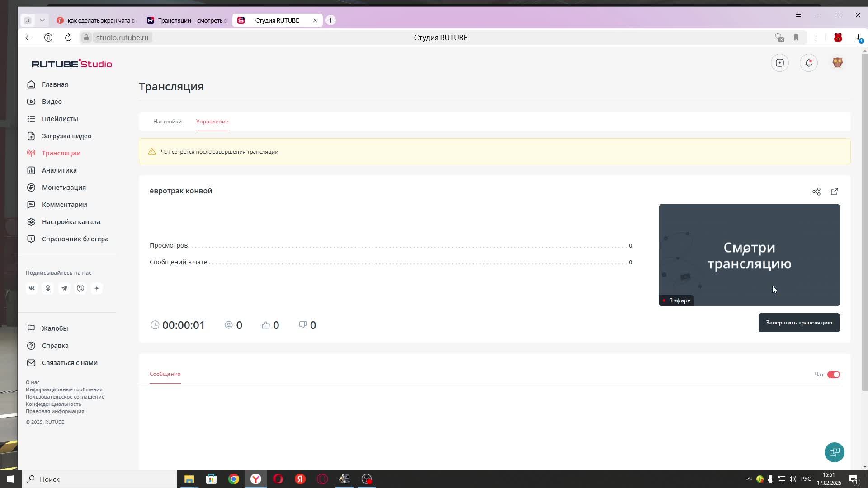868x488 pixels.
Task: Toggle the Чат switch off
Action: click(833, 375)
